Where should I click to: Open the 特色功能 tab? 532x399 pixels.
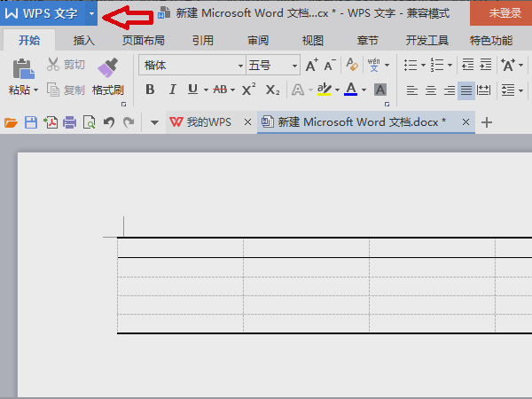(491, 41)
